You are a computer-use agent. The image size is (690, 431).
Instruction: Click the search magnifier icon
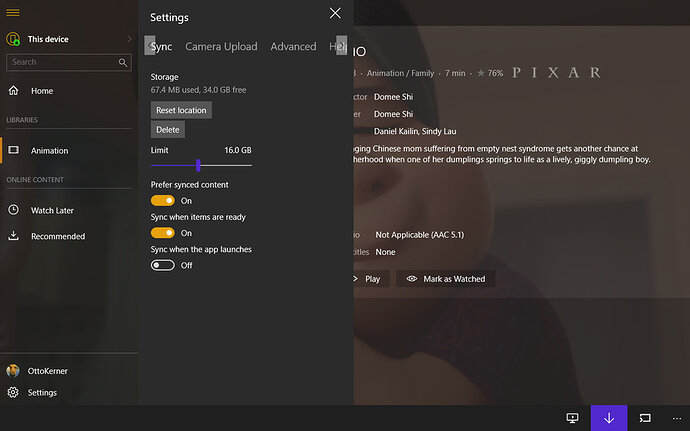click(x=123, y=63)
